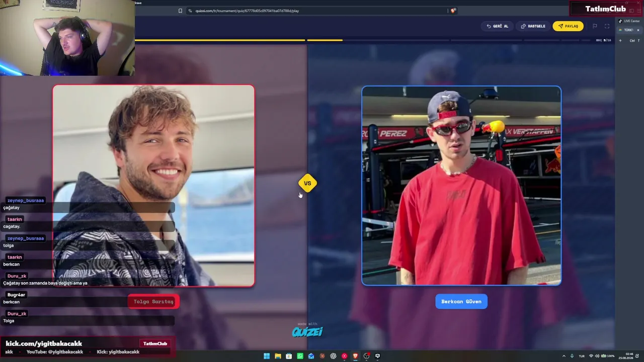
Task: Click the battery 100% tray indicator
Action: pos(608,356)
